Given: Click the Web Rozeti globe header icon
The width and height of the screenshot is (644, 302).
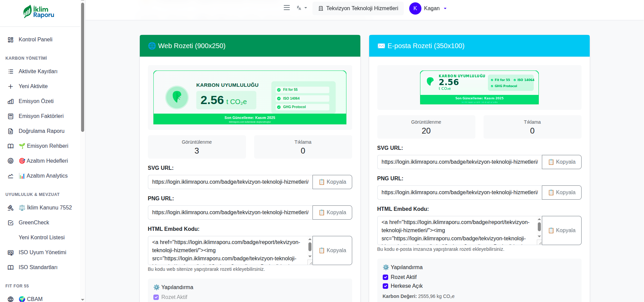Looking at the screenshot, I should click(152, 46).
